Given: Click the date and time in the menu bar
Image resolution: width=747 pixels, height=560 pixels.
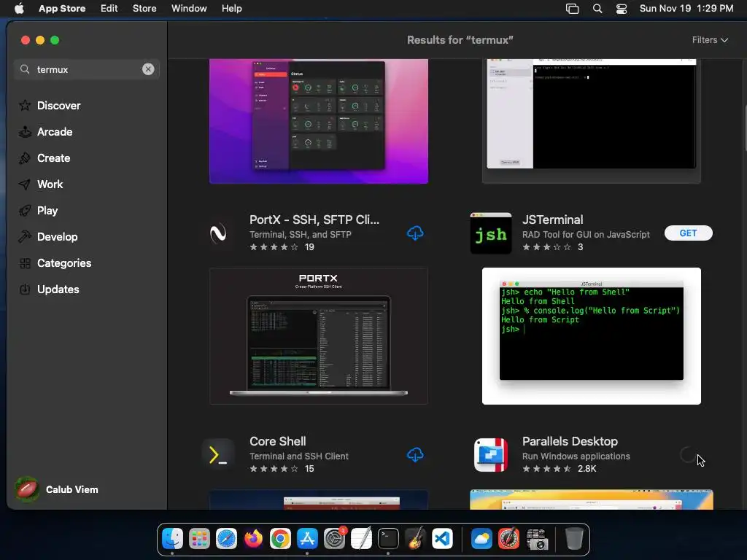Looking at the screenshot, I should [686, 8].
